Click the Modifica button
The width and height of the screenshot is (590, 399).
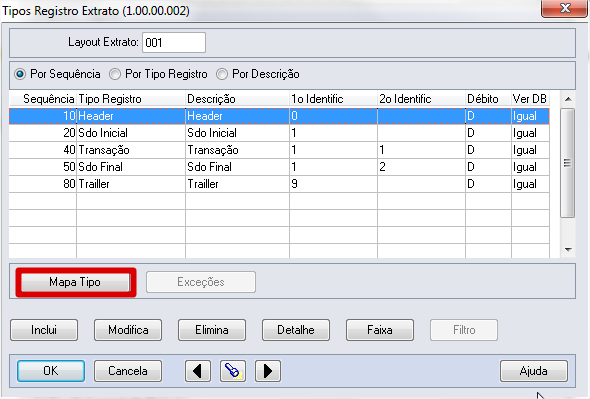128,330
